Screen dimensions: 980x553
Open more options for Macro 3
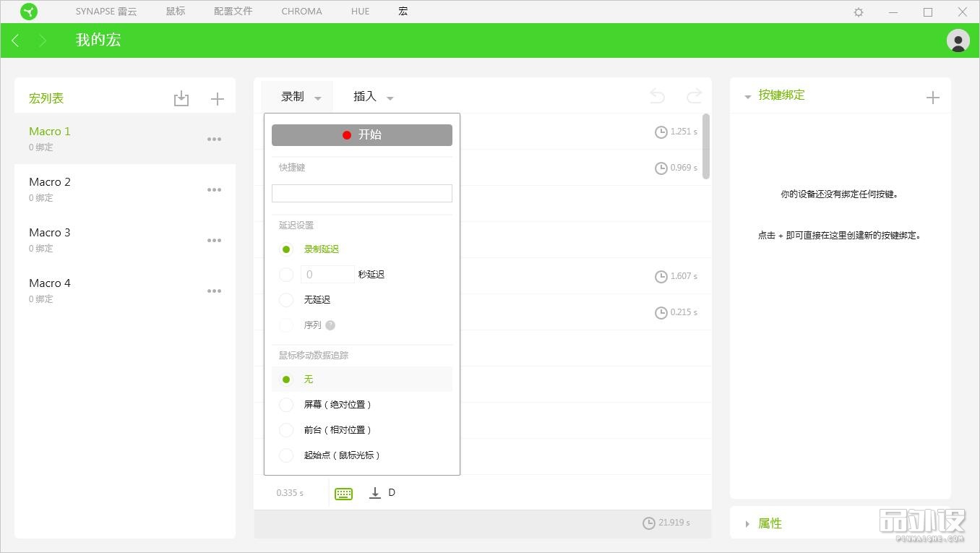(x=214, y=240)
